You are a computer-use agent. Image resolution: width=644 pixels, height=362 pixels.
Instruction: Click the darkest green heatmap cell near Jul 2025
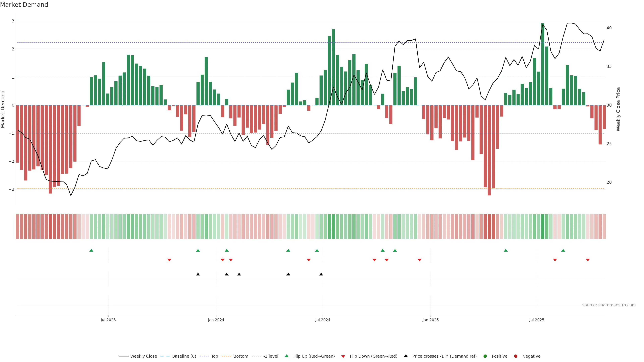coord(543,226)
